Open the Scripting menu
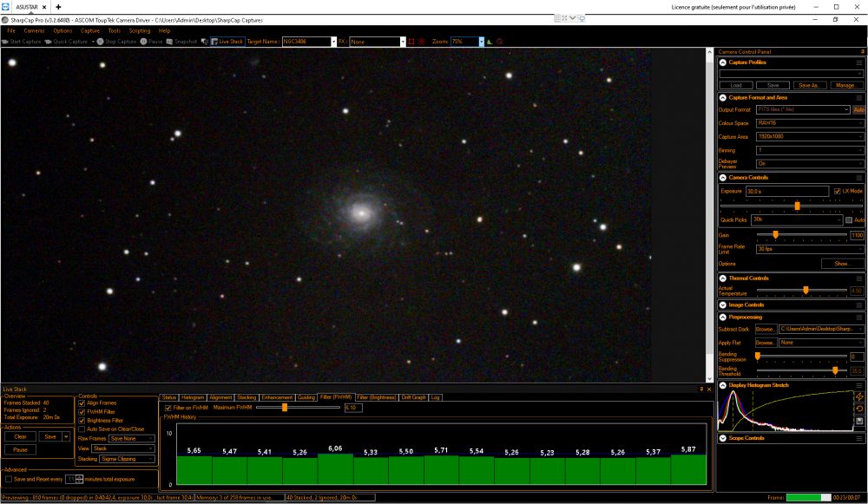 [x=140, y=31]
